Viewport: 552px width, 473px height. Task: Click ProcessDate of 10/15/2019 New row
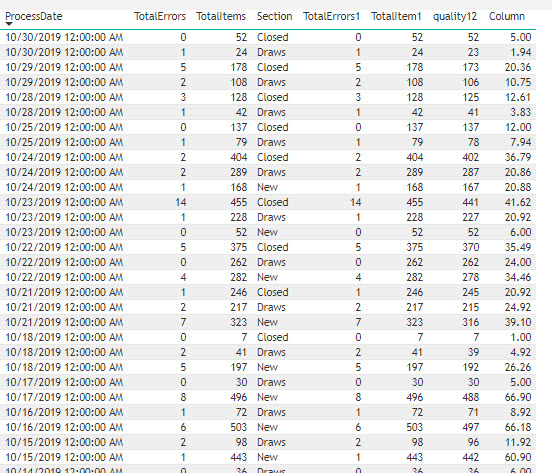(x=64, y=457)
